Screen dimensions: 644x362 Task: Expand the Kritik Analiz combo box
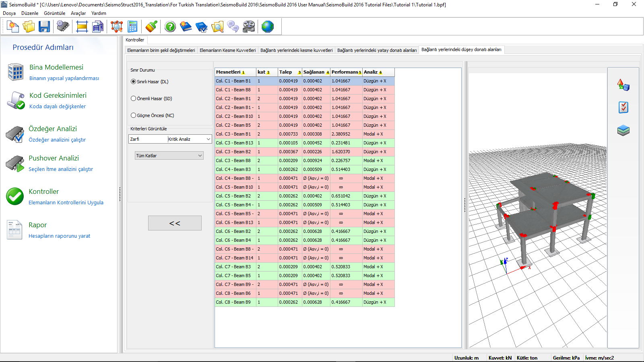click(189, 139)
